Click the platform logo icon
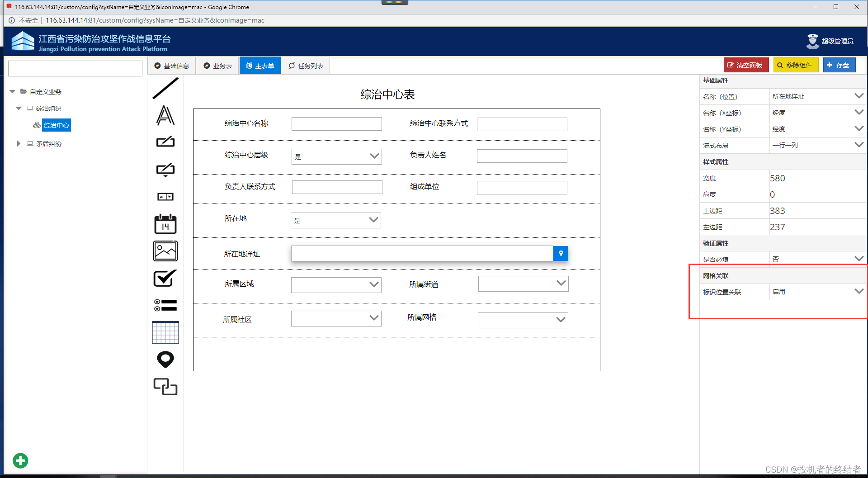This screenshot has height=478, width=868. [x=23, y=41]
